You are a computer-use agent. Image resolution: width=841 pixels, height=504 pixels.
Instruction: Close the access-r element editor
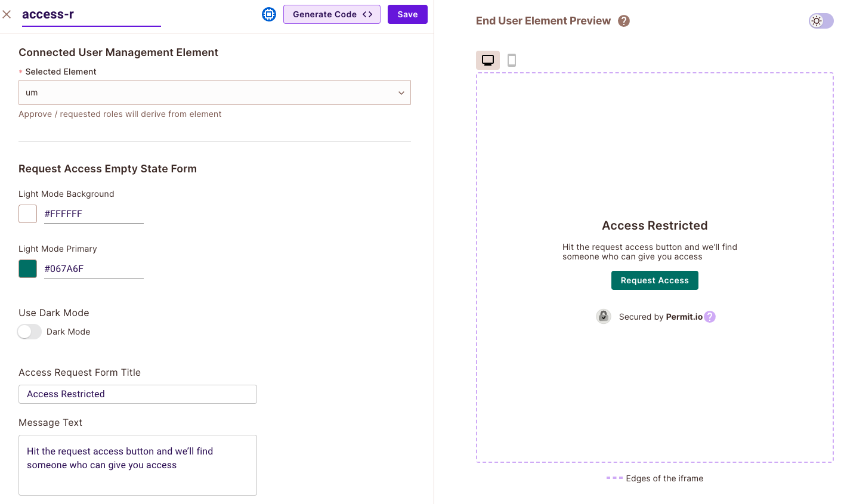pyautogui.click(x=7, y=14)
